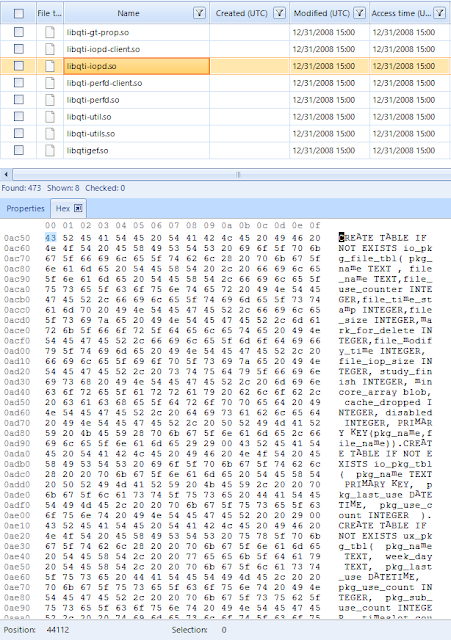This screenshot has width=451, height=640.
Task: Check the box for libqti-iopd-client.so
Action: [x=19, y=49]
